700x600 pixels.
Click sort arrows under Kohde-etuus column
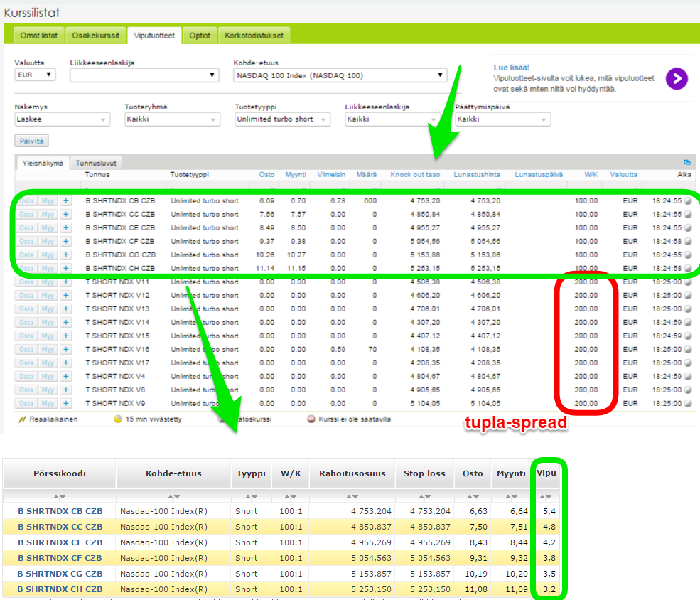(x=173, y=496)
